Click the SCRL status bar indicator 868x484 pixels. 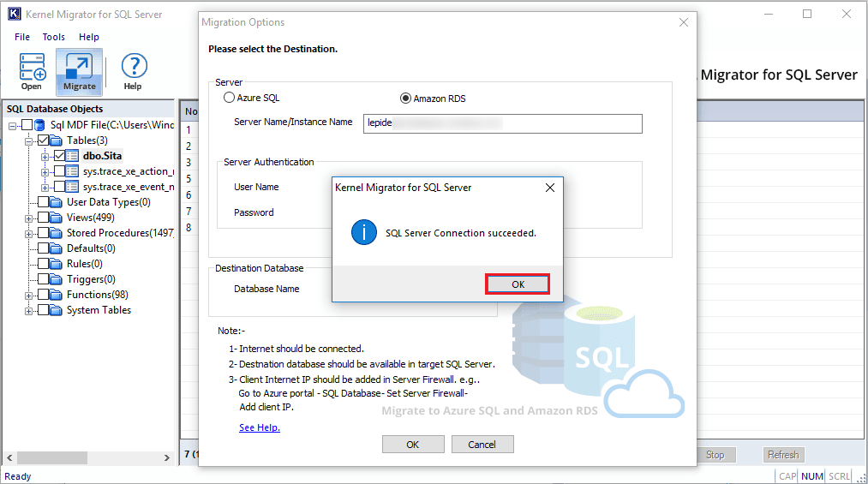[x=839, y=476]
